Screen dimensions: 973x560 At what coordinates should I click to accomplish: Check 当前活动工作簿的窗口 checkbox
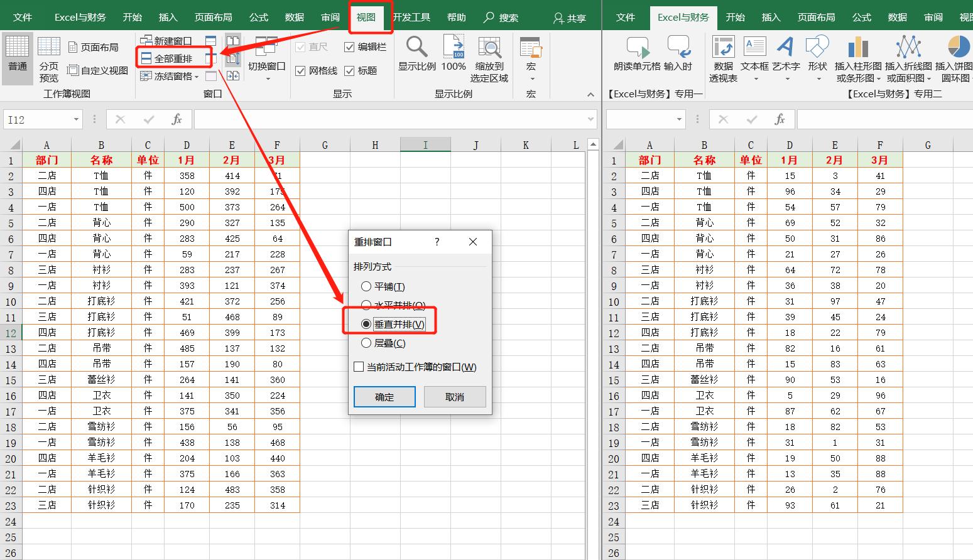coord(359,367)
